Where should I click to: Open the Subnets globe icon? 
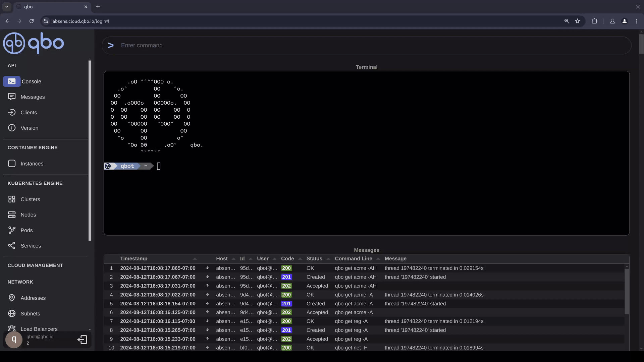(12, 313)
